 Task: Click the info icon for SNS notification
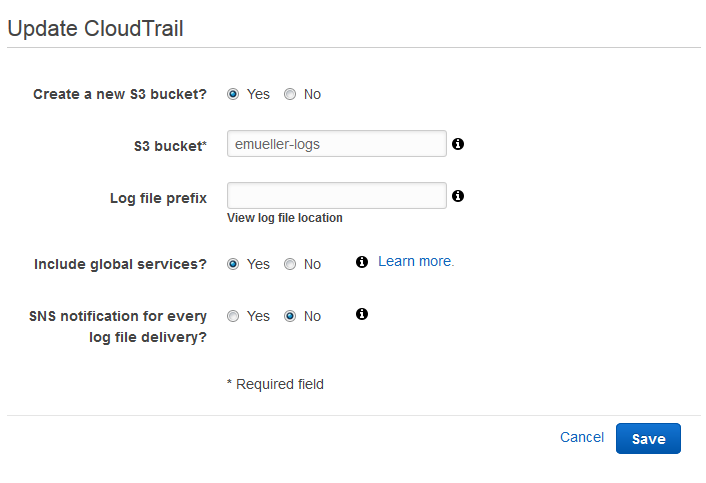point(362,314)
